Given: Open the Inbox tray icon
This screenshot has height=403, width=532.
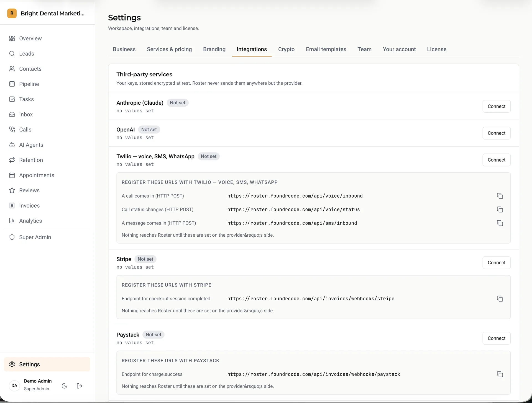Looking at the screenshot, I should tap(12, 115).
